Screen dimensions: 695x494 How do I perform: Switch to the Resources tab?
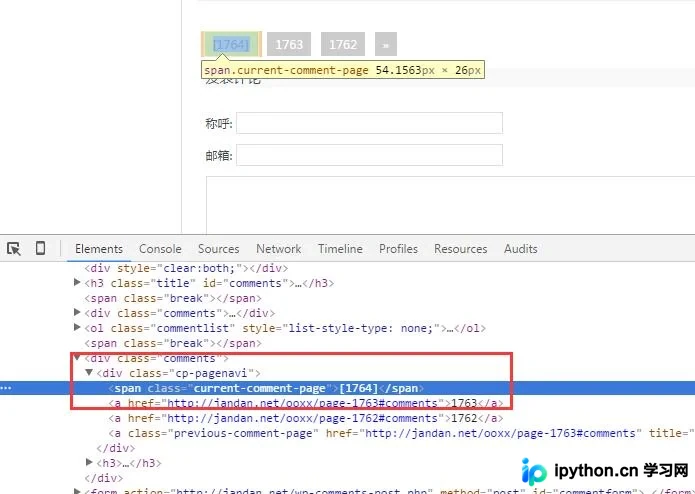(461, 249)
